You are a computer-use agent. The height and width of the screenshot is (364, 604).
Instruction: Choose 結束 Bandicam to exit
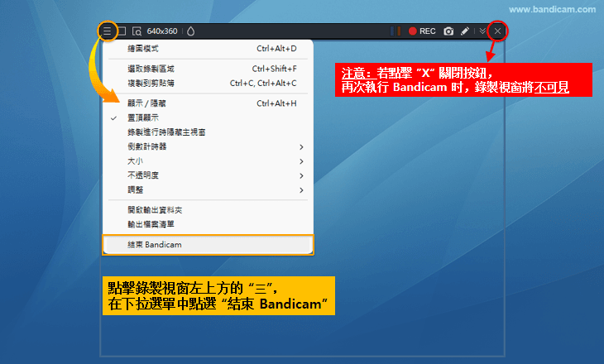(x=208, y=245)
